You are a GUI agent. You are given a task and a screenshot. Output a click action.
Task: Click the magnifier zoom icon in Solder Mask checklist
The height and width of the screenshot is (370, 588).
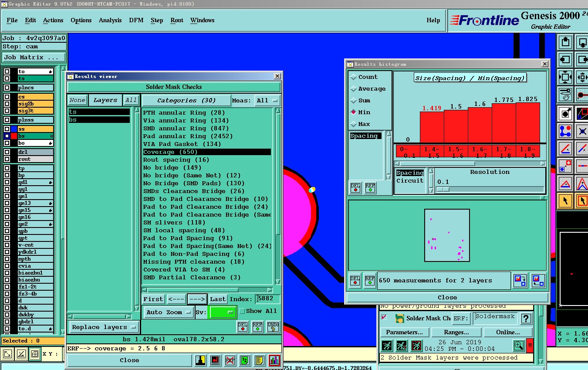[519, 346]
